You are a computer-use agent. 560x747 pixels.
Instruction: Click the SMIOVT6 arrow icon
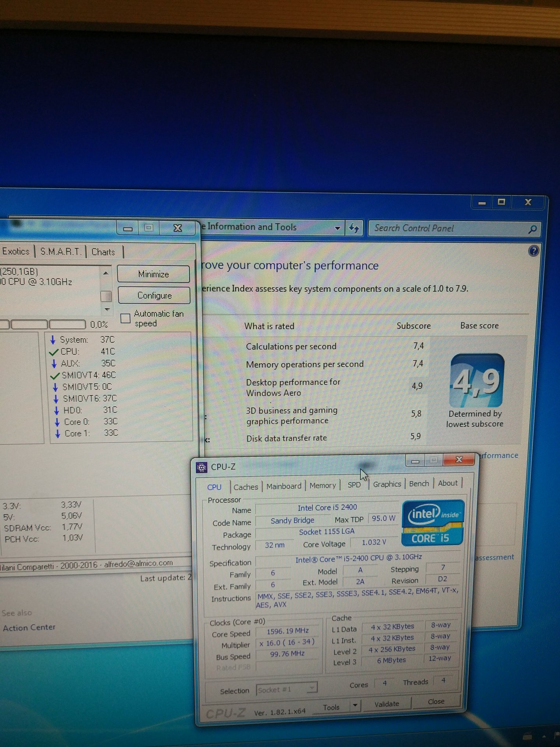point(56,399)
